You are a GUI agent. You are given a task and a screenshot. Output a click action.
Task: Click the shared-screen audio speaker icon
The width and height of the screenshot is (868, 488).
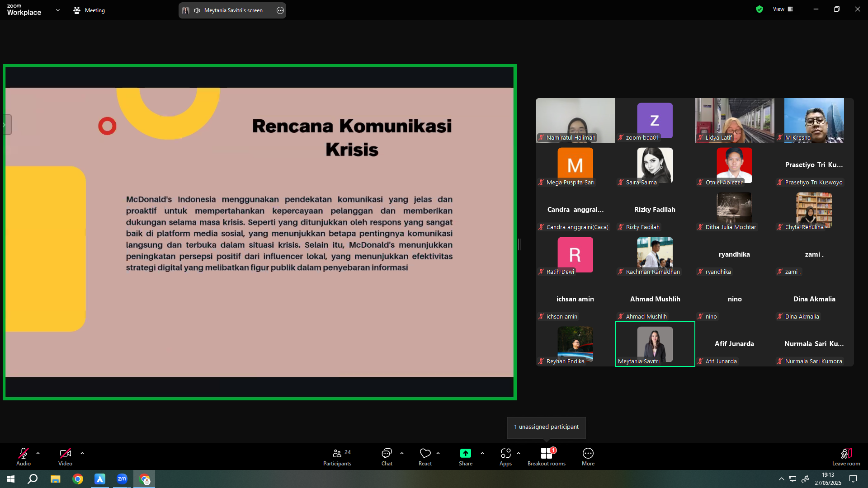[197, 10]
